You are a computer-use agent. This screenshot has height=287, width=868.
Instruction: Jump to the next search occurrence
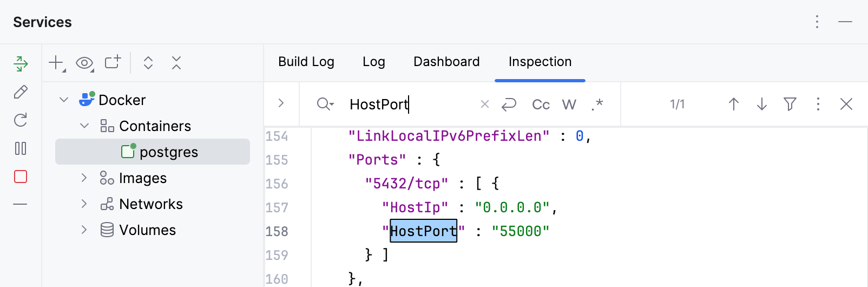coord(762,104)
